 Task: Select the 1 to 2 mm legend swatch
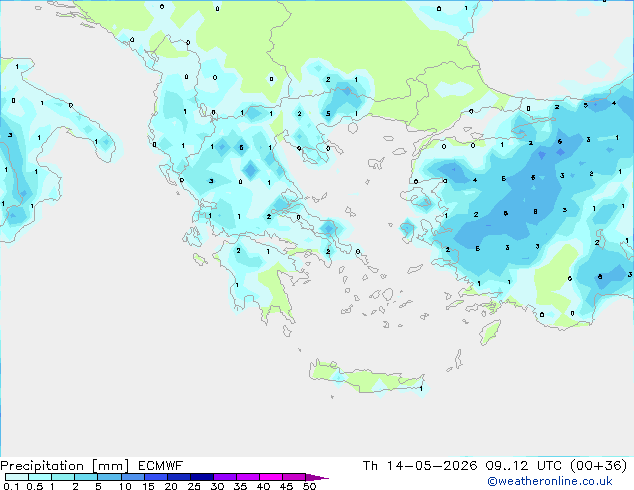coord(63,477)
